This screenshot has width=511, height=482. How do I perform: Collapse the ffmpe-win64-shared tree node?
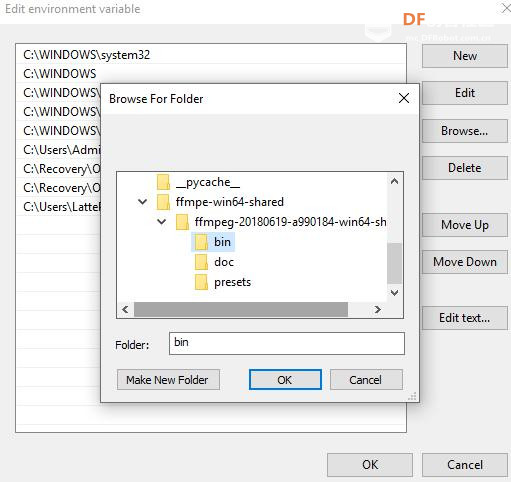coord(143,202)
